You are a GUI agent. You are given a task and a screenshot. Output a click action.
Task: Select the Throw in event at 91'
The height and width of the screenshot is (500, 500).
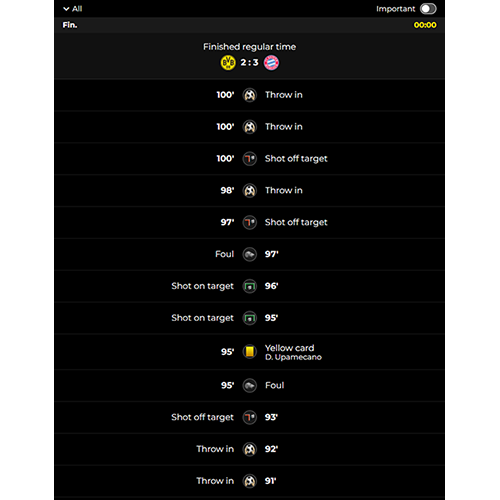[249, 481]
